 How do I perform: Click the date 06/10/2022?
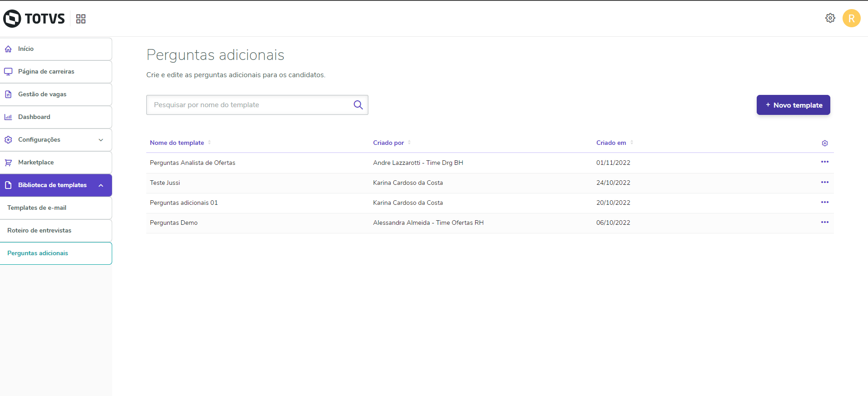[613, 223]
